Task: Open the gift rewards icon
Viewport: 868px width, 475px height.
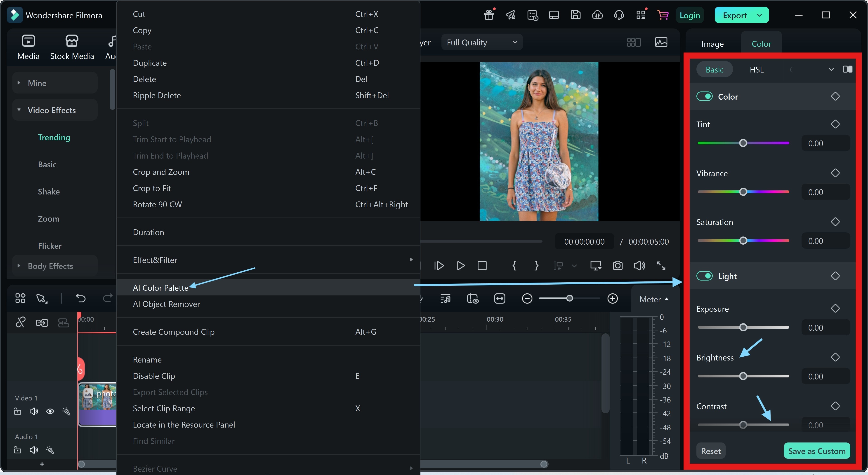Action: [x=489, y=15]
